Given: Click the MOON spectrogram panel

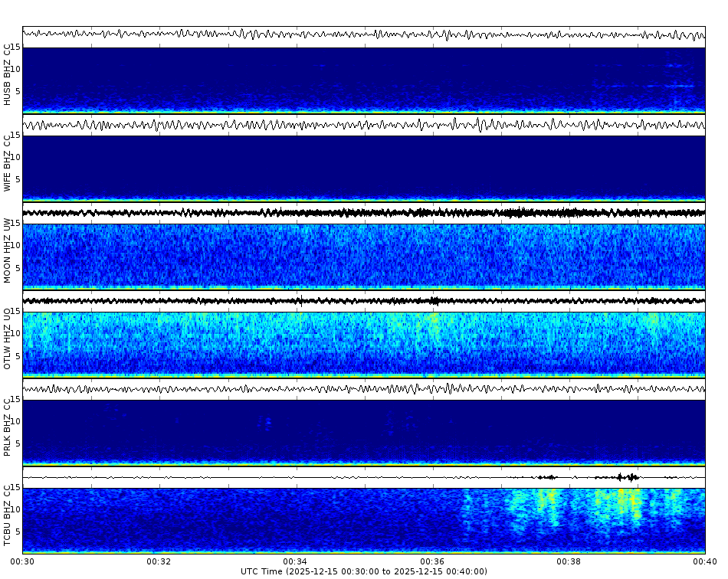Looking at the screenshot, I should tap(364, 257).
